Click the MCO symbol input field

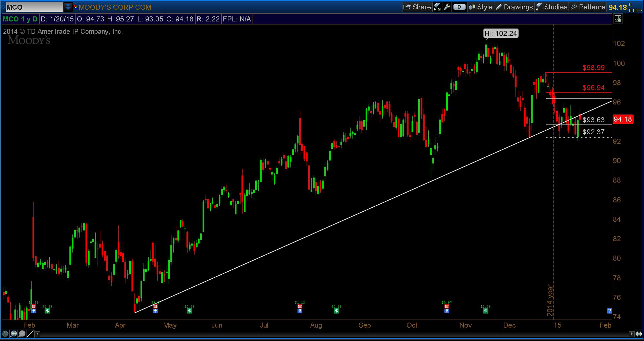[x=34, y=7]
